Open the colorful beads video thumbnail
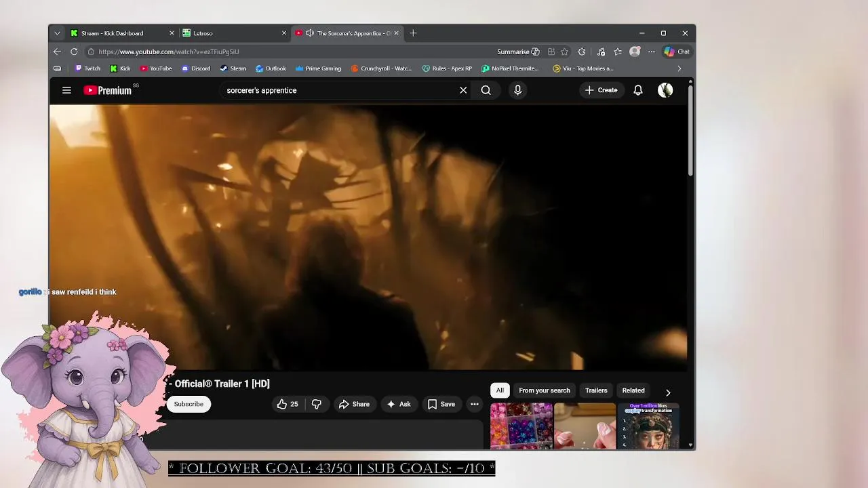The height and width of the screenshot is (488, 868). point(521,426)
